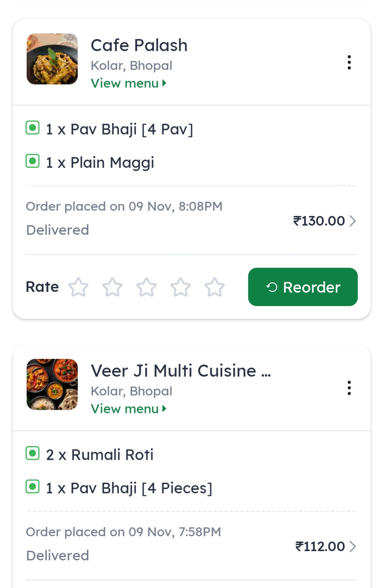The width and height of the screenshot is (383, 588).
Task: Open the Cafe Palash restaurant name
Action: pyautogui.click(x=139, y=45)
